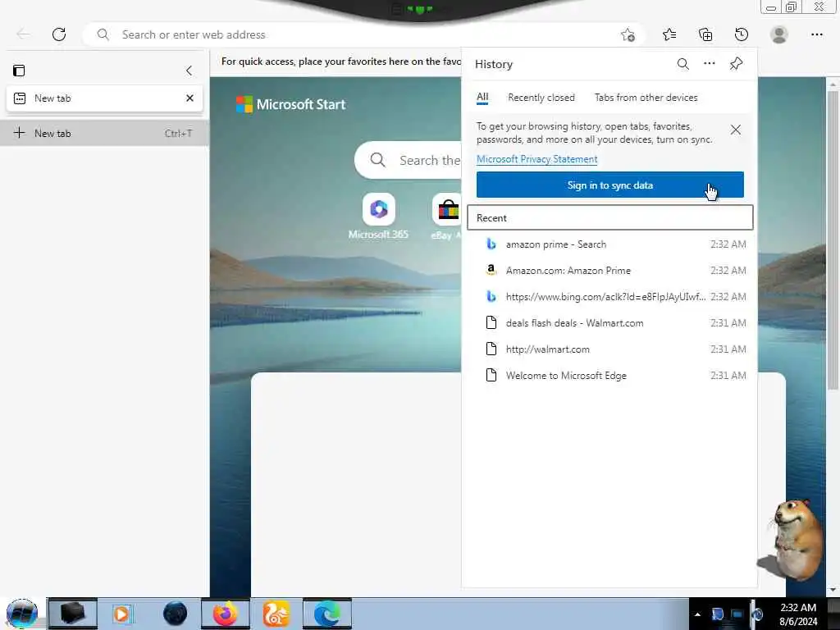Click the Microsoft Start logo
Image resolution: width=840 pixels, height=630 pixels.
[291, 104]
